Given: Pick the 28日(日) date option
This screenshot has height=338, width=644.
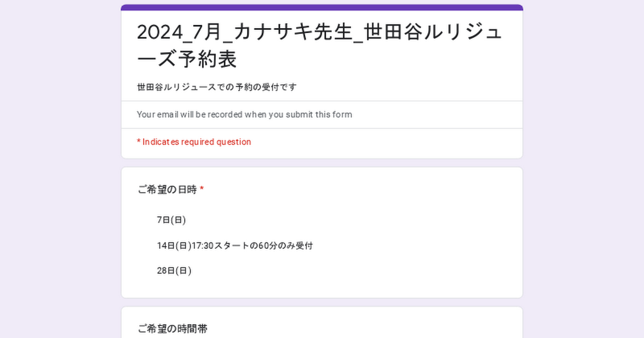Looking at the screenshot, I should [x=174, y=271].
